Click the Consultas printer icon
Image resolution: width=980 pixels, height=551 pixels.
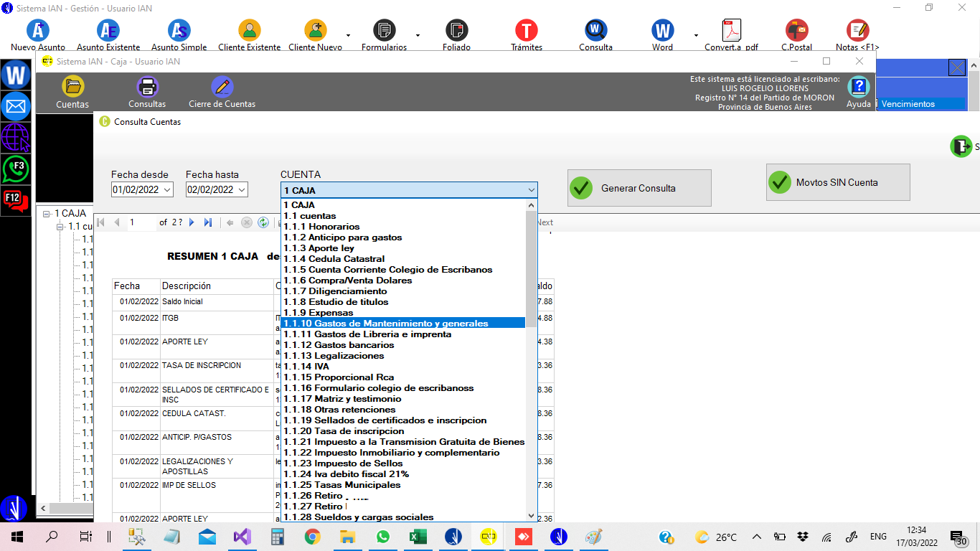[147, 87]
